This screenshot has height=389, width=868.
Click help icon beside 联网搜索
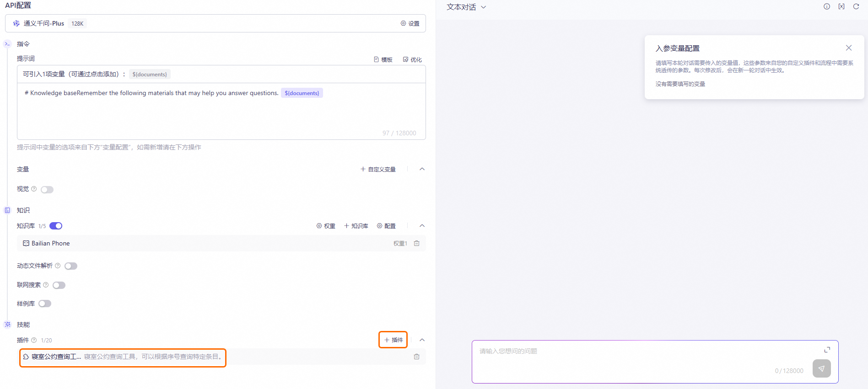tap(46, 285)
